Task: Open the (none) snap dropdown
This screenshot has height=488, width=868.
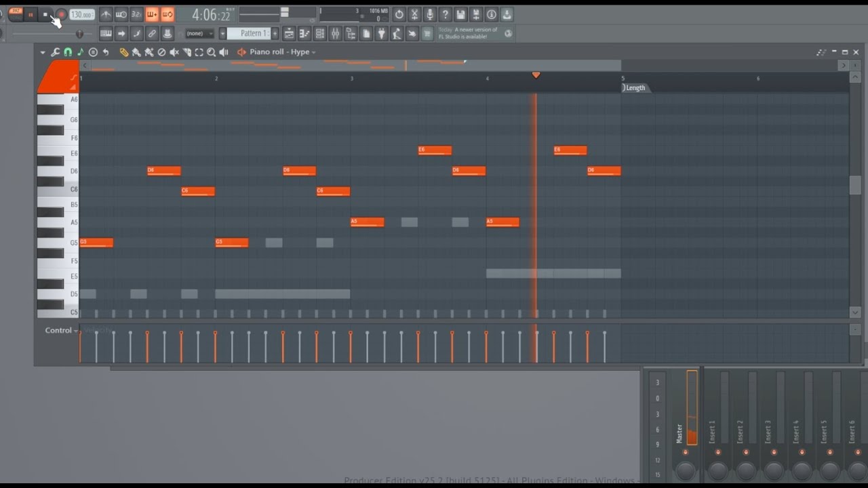Action: (200, 33)
